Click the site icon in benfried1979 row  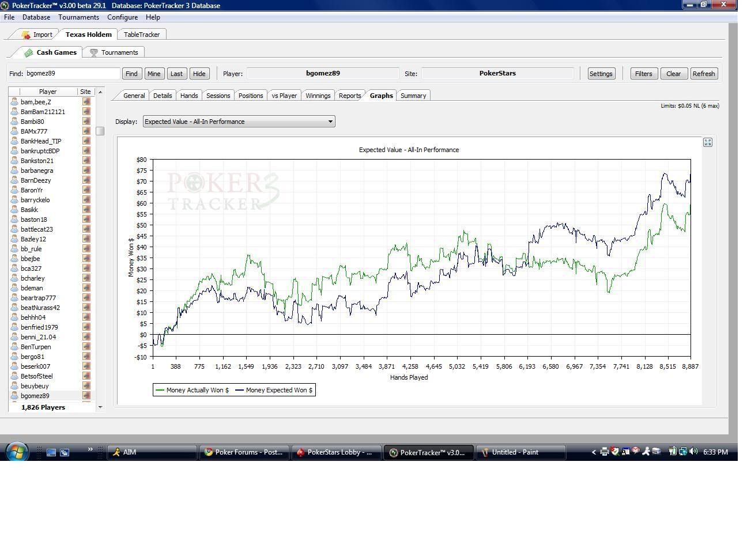[x=86, y=327]
